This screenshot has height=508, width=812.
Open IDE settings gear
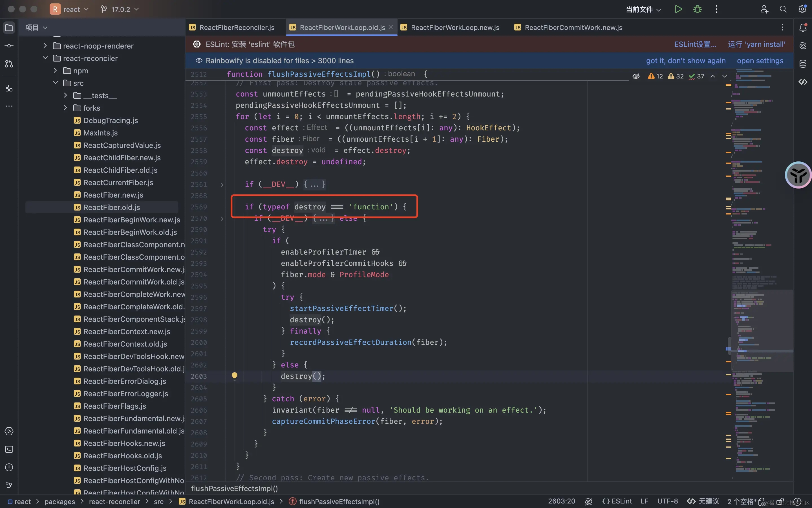[x=802, y=9]
